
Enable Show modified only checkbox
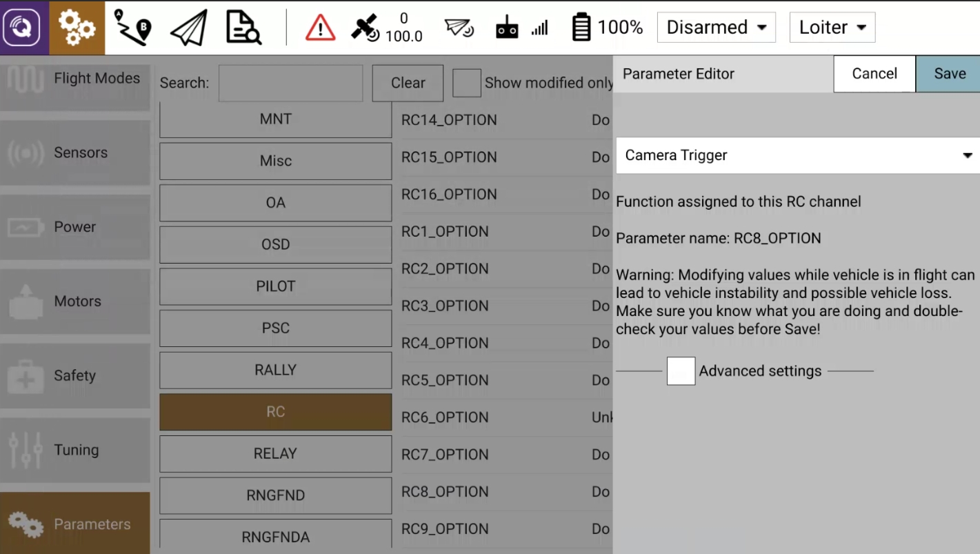(467, 83)
